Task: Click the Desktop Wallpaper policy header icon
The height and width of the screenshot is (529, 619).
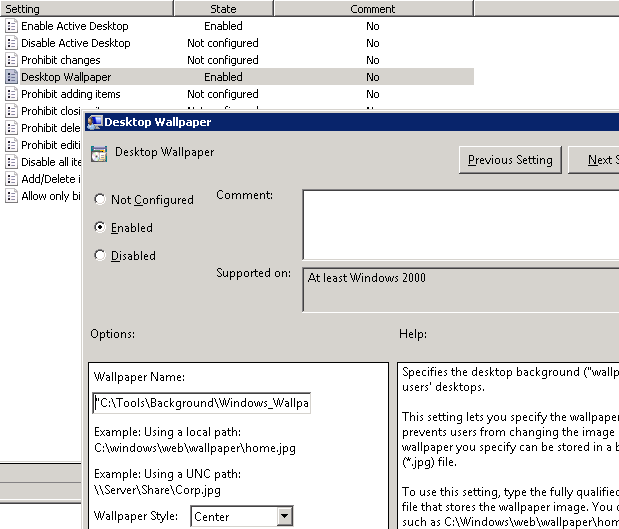Action: [x=99, y=154]
